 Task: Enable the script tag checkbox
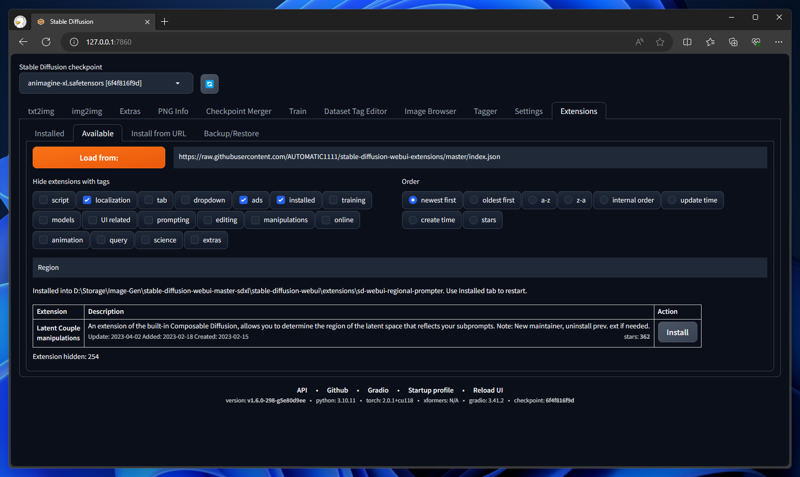(43, 200)
